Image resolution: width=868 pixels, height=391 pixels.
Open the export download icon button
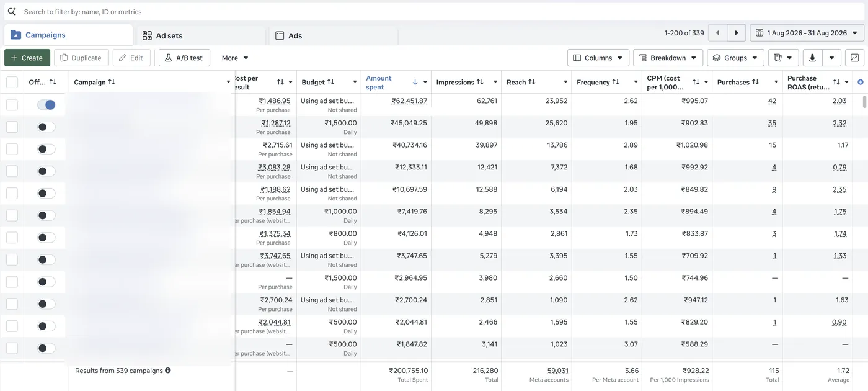click(812, 58)
